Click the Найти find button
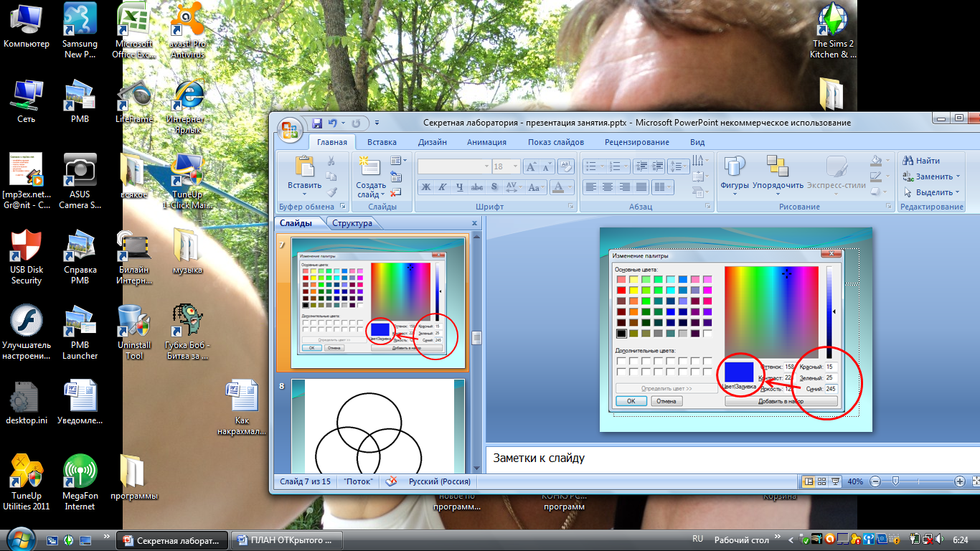The image size is (980, 551). click(922, 161)
